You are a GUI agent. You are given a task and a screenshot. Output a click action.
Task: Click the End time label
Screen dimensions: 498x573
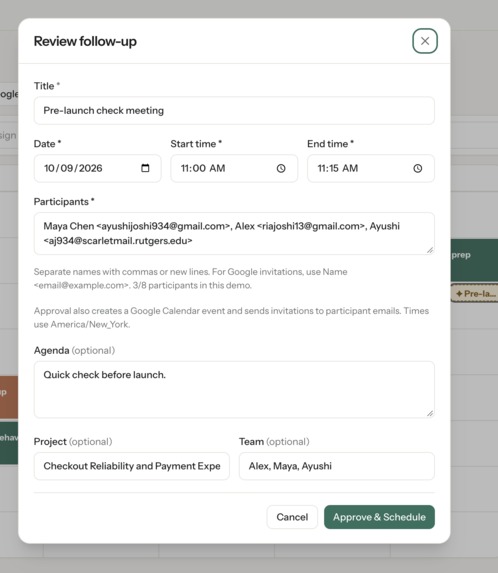coord(330,144)
